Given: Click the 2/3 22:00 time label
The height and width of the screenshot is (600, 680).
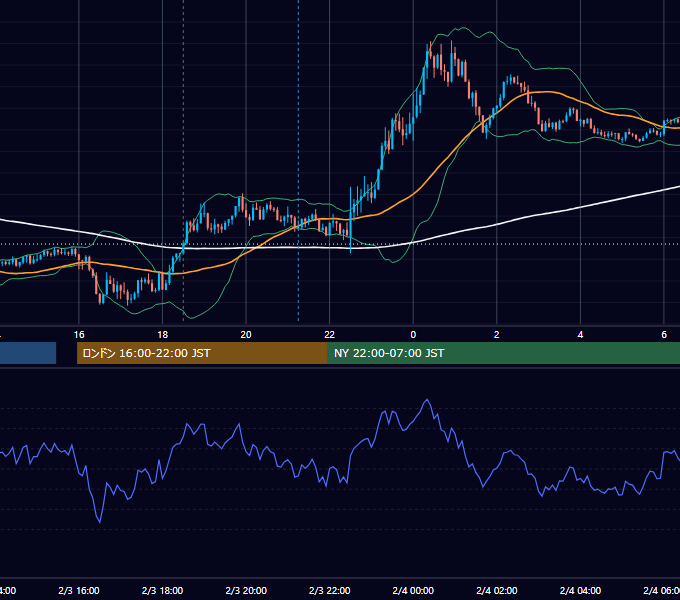Looking at the screenshot, I should tap(330, 590).
